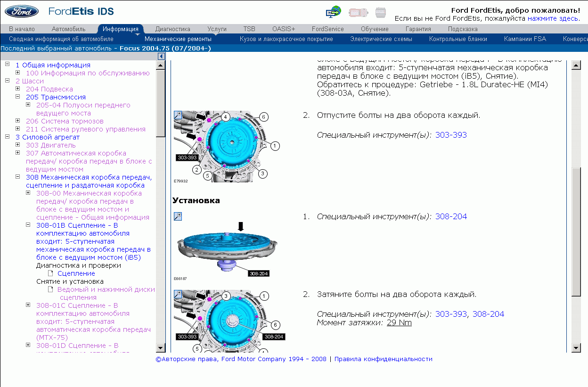This screenshot has height=387, width=588.
Task: Collapse the navigation tree with the left arrow
Action: [x=161, y=56]
